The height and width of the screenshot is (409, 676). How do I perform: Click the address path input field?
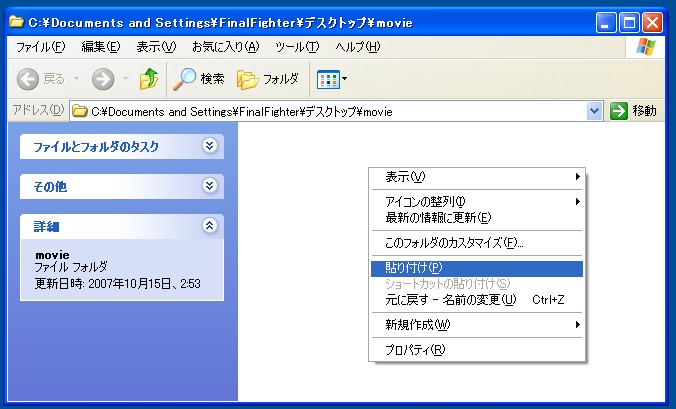pos(336,112)
